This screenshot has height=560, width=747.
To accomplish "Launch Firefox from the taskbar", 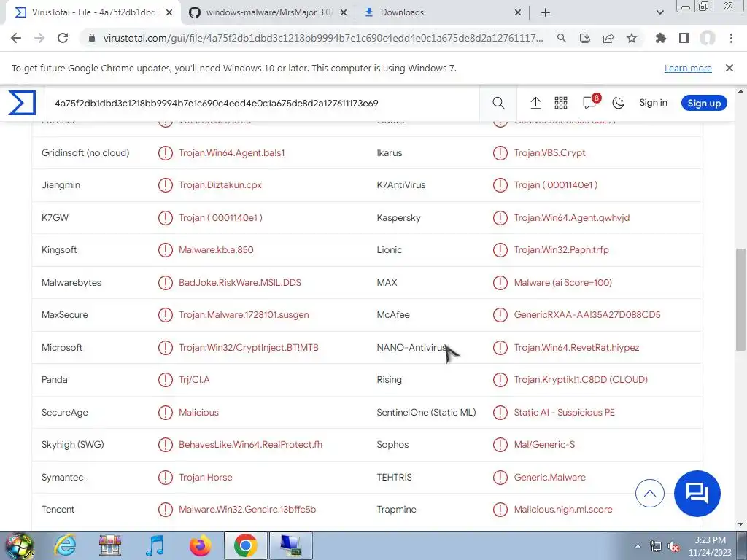I will point(200,545).
